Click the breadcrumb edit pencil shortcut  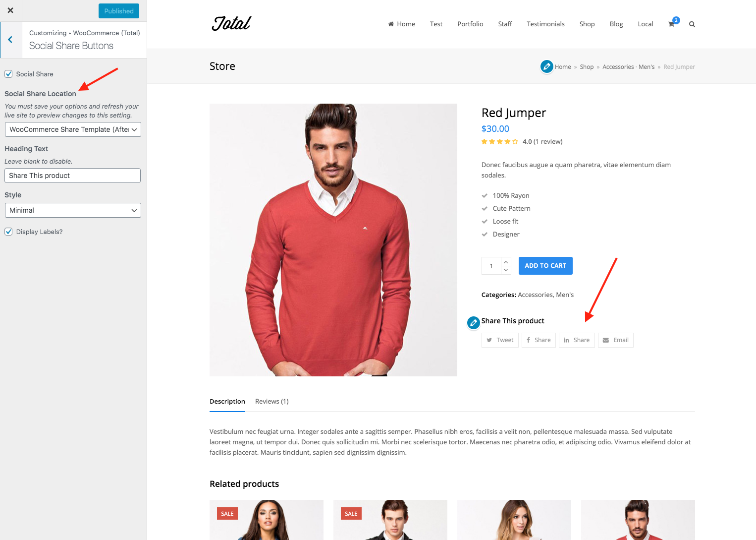547,66
